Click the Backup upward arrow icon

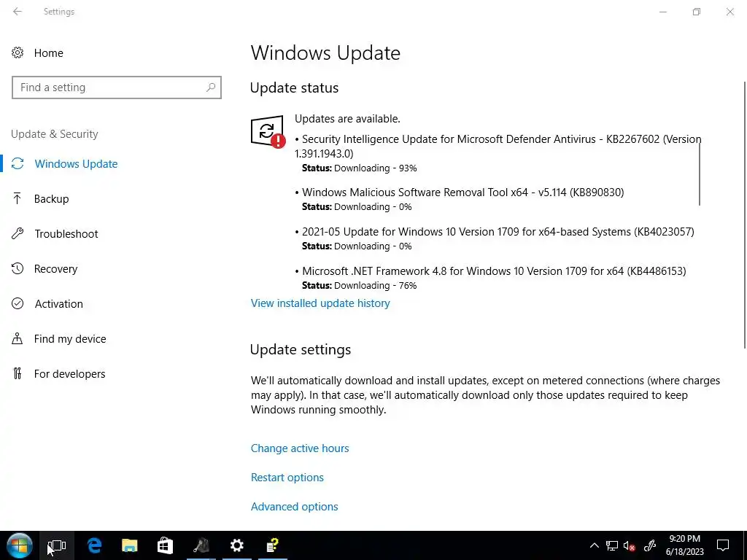(x=18, y=198)
